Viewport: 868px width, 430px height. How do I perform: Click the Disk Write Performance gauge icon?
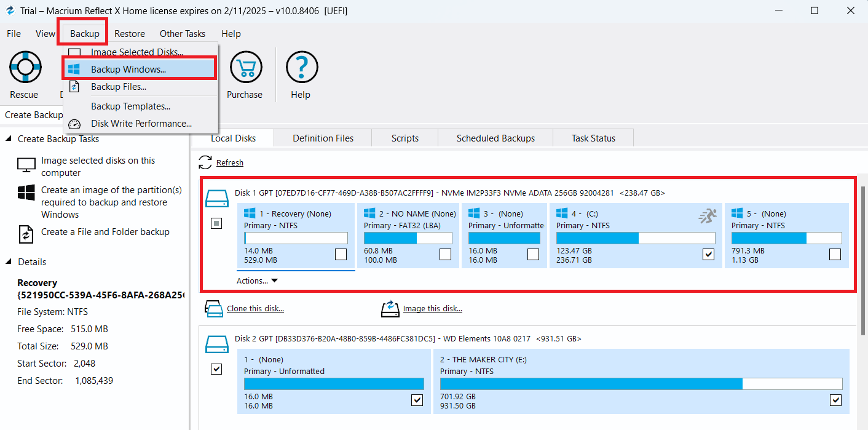[x=74, y=124]
